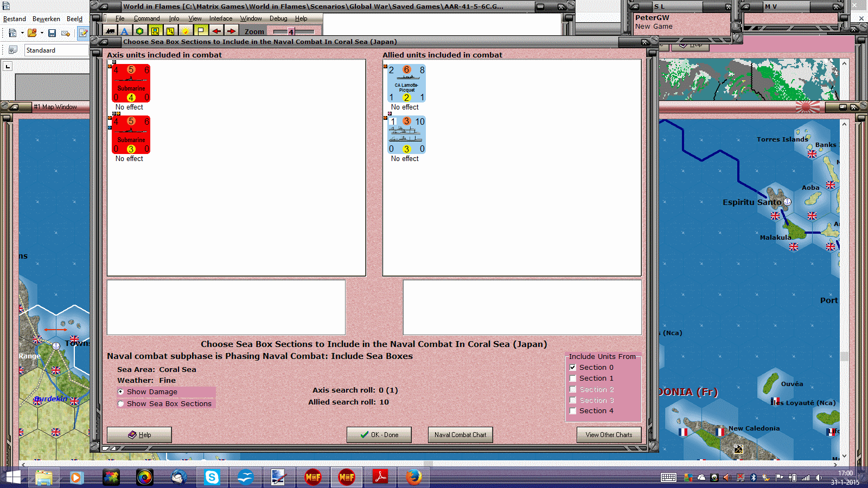Enable the Section 4 checkbox

pyautogui.click(x=573, y=410)
